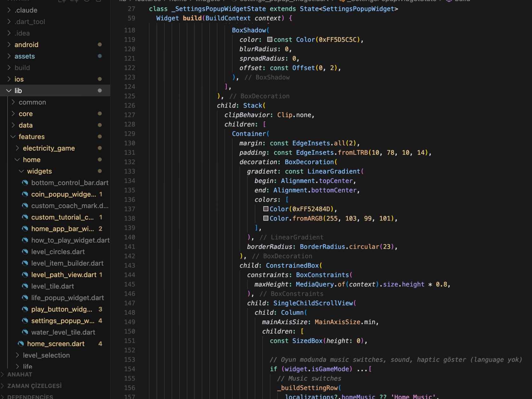Collapse the widgets folder

pos(21,171)
